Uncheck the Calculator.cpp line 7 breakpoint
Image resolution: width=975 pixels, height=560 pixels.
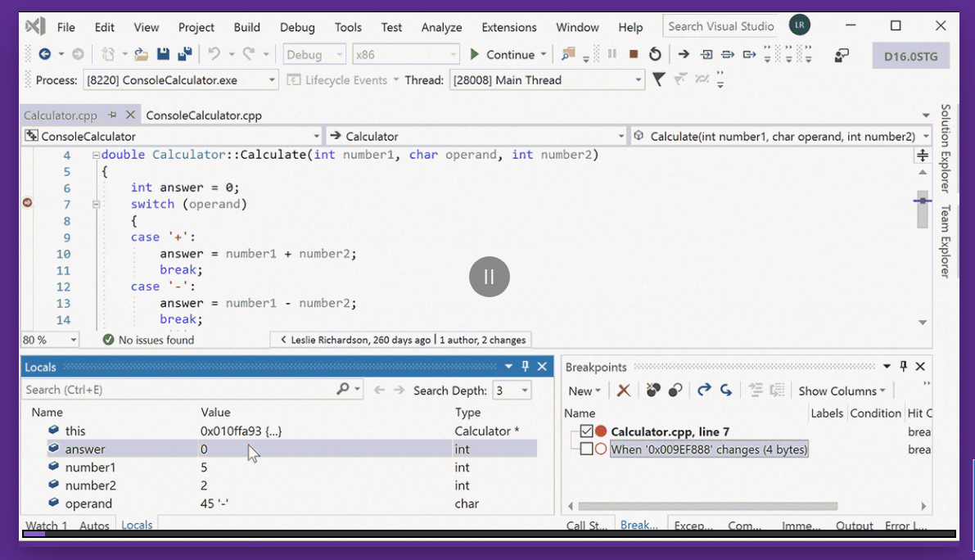pyautogui.click(x=585, y=431)
